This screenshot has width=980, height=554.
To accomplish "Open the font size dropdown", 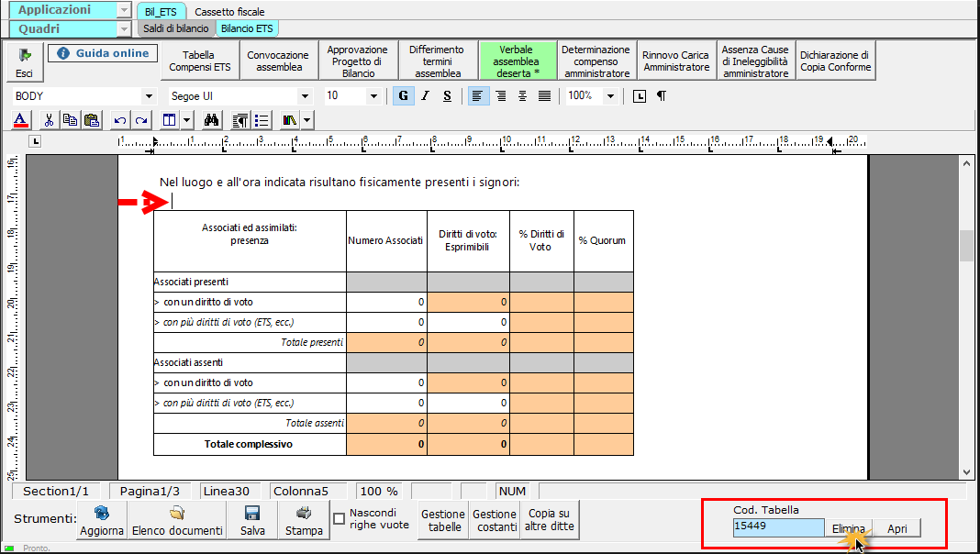I will [x=373, y=96].
